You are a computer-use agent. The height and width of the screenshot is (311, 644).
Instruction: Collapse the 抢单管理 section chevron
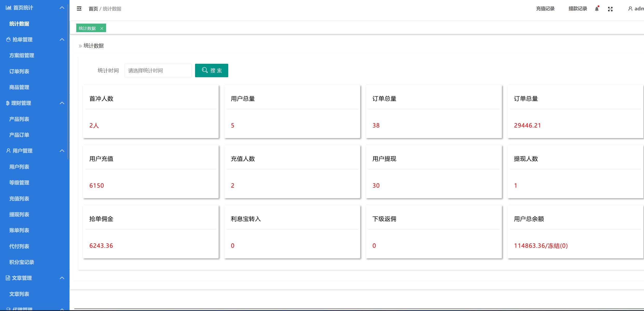pos(62,40)
